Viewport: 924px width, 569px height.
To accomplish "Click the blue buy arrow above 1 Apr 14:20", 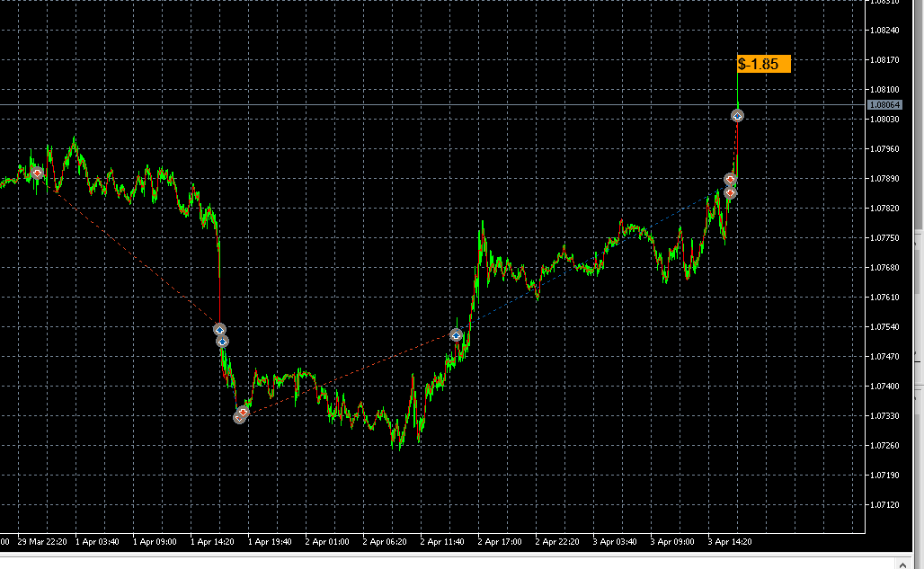I will (220, 329).
